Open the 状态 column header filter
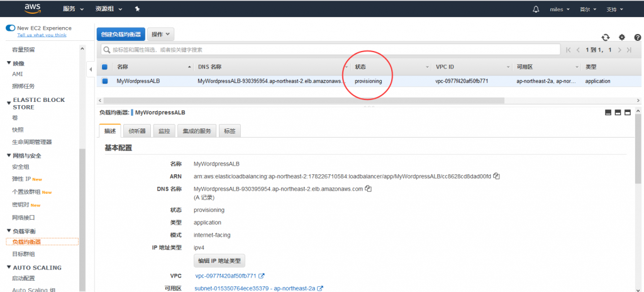This screenshot has width=644, height=292. [x=427, y=67]
